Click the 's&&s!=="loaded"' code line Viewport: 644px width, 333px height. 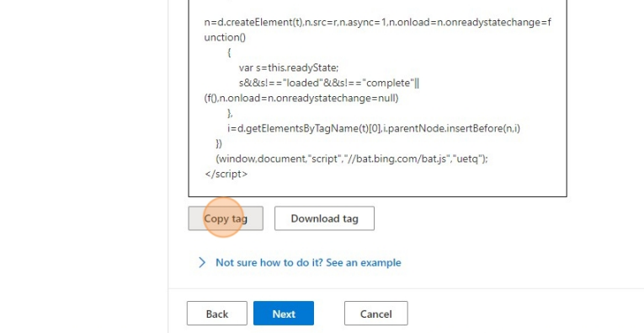click(x=329, y=83)
